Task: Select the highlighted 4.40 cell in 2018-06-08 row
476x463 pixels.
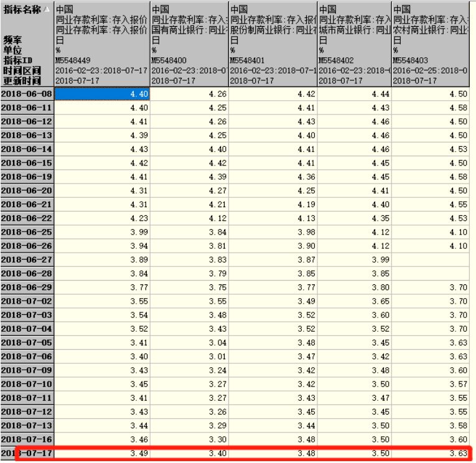Action: click(x=102, y=94)
